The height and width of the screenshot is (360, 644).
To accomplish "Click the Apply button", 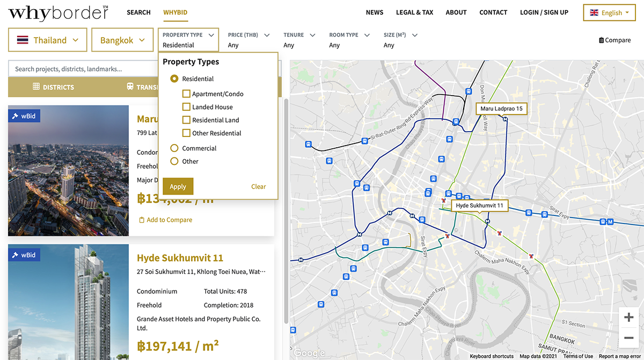I will tap(178, 186).
